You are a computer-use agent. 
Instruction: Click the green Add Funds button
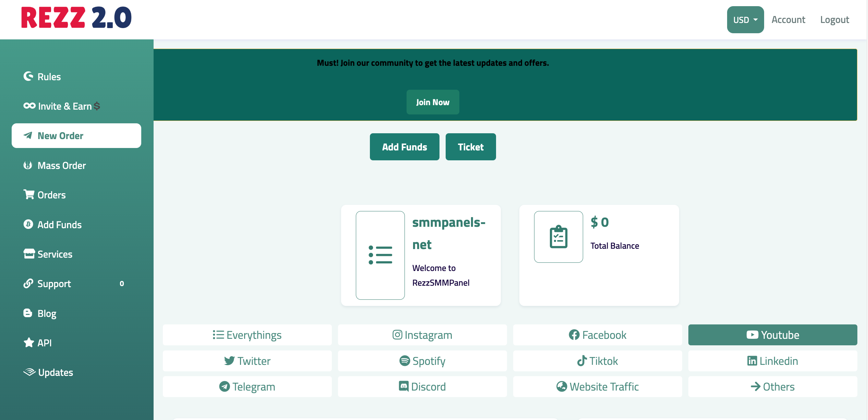coord(405,147)
